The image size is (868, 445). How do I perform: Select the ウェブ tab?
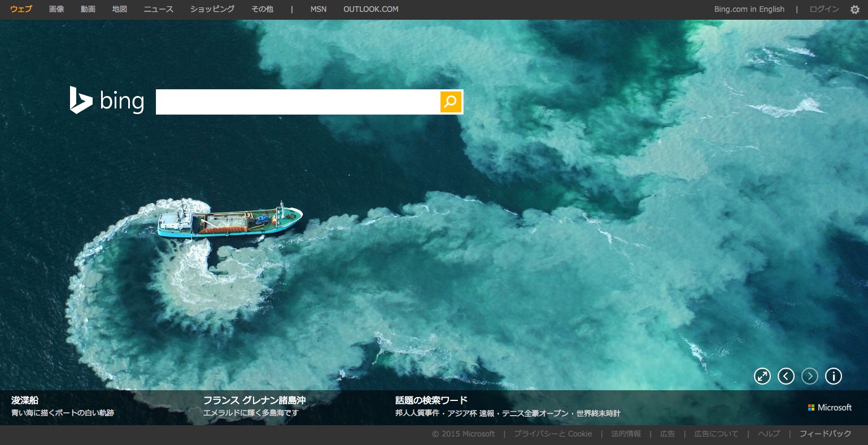(21, 9)
